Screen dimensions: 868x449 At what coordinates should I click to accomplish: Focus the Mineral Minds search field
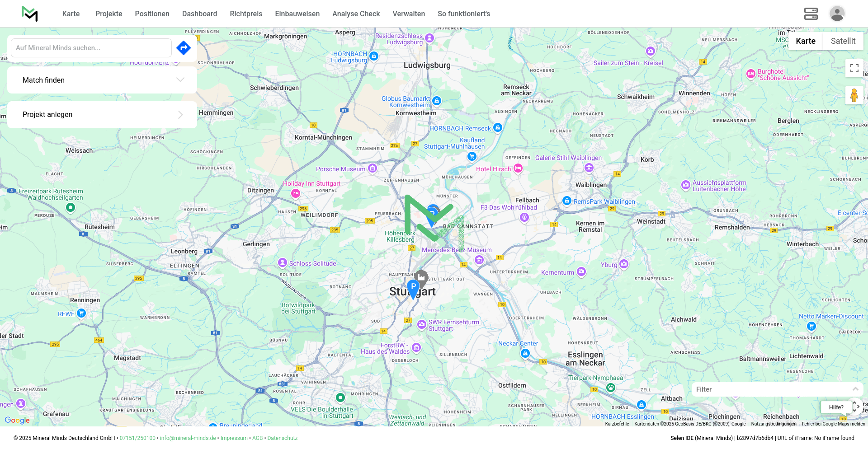(91, 48)
